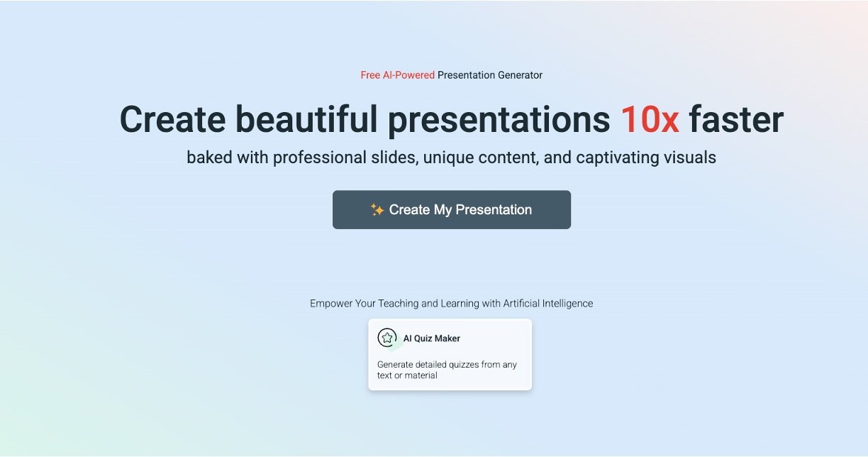This screenshot has width=868, height=457.
Task: Click the red "Free AI-Powered" text
Action: click(397, 75)
